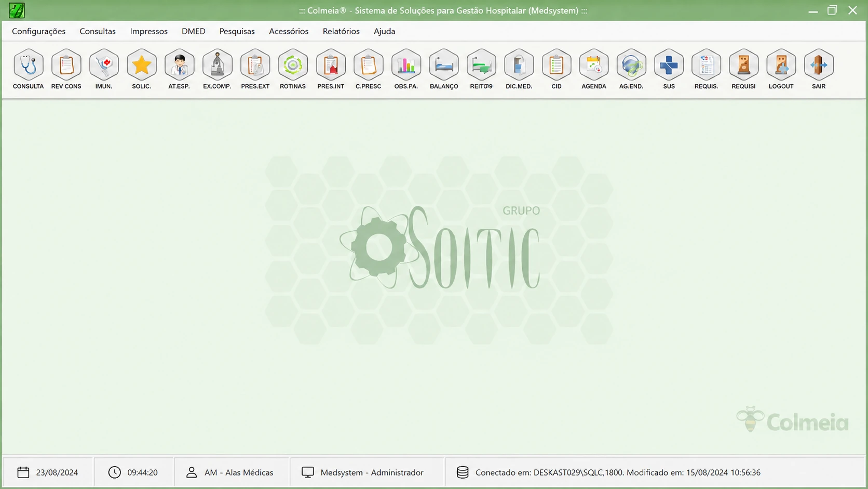Click the AM - Alas Médicas status text
Image resolution: width=868 pixels, height=489 pixels.
239,472
